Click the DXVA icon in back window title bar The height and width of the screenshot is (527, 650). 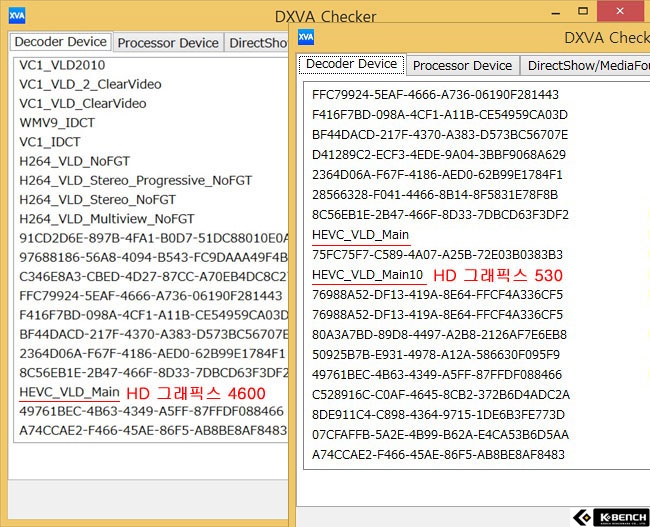tap(17, 16)
